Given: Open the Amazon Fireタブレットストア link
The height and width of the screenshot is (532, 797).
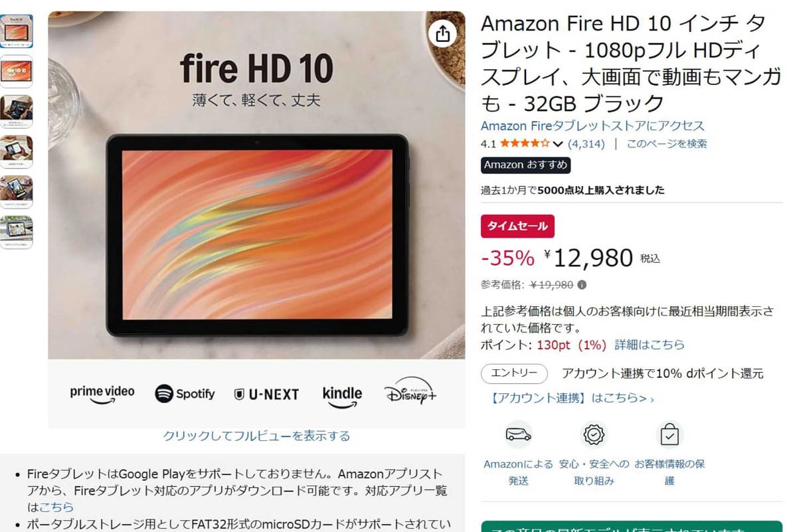Looking at the screenshot, I should [x=592, y=126].
